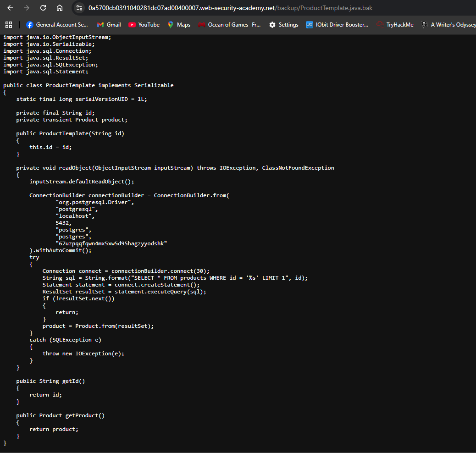Click the "ResultSet resultSet = statement.executeQuery(sql);" line

point(124,292)
